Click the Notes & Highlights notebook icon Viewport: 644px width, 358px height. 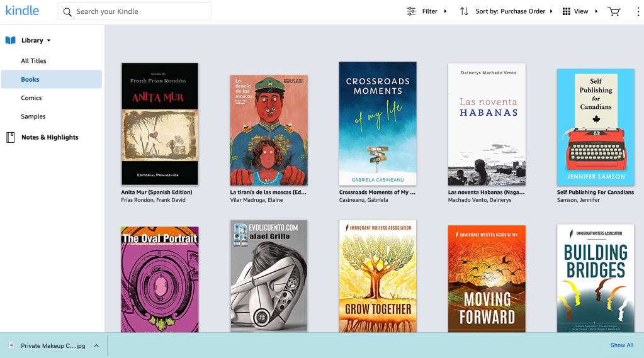point(11,137)
